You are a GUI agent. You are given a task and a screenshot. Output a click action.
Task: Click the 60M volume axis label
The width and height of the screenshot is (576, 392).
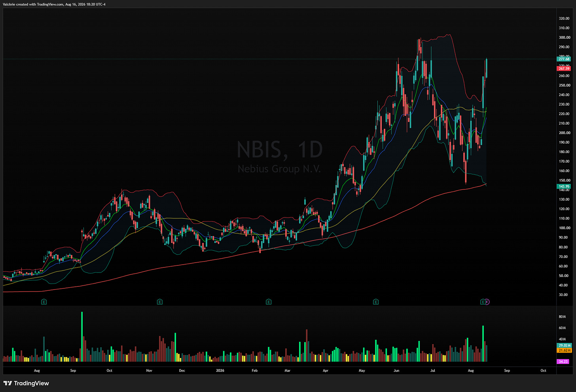tap(562, 328)
